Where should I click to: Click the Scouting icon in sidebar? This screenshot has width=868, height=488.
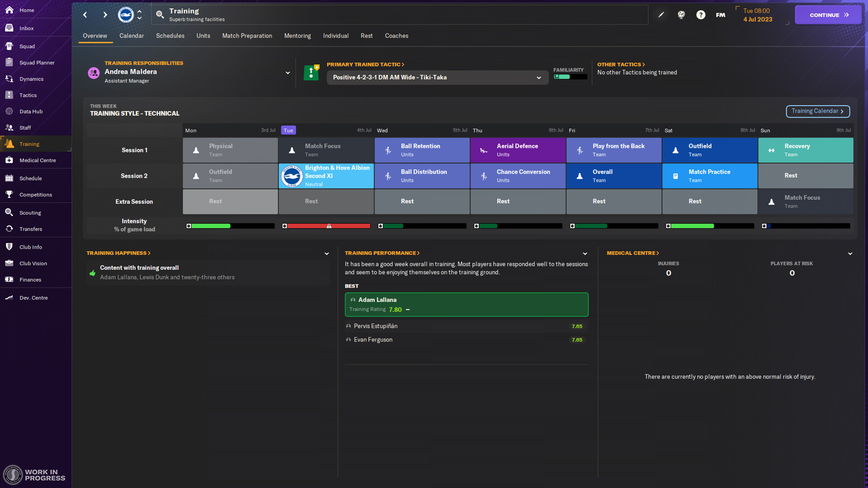[9, 212]
